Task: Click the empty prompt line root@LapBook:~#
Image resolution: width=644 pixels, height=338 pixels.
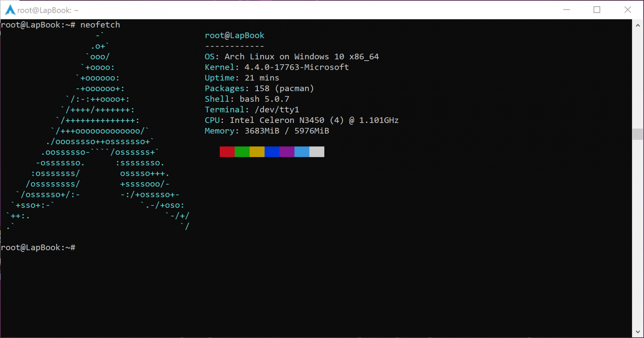Action: (x=38, y=248)
